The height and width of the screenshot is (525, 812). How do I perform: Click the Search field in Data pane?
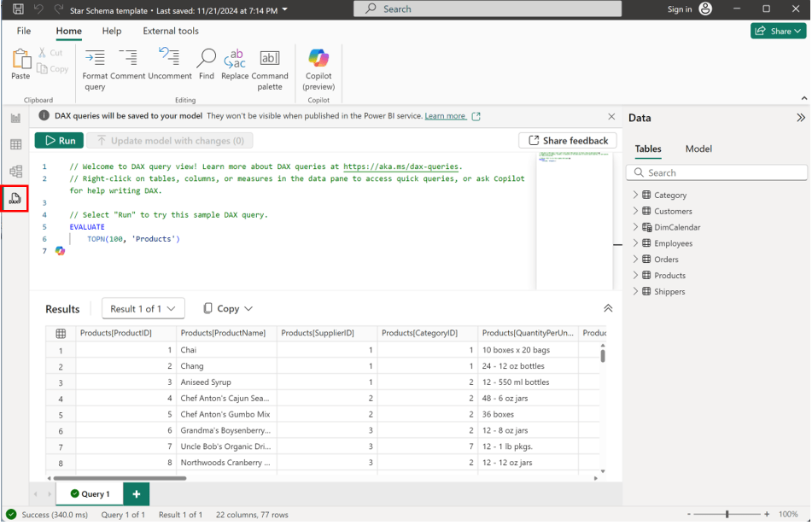click(717, 172)
